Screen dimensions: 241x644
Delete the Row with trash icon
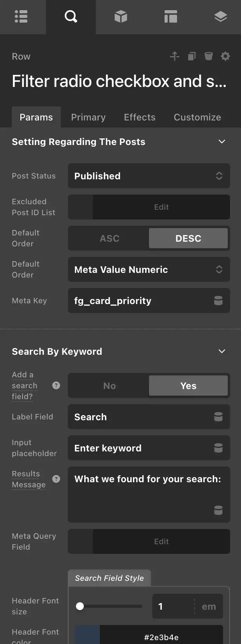point(209,57)
